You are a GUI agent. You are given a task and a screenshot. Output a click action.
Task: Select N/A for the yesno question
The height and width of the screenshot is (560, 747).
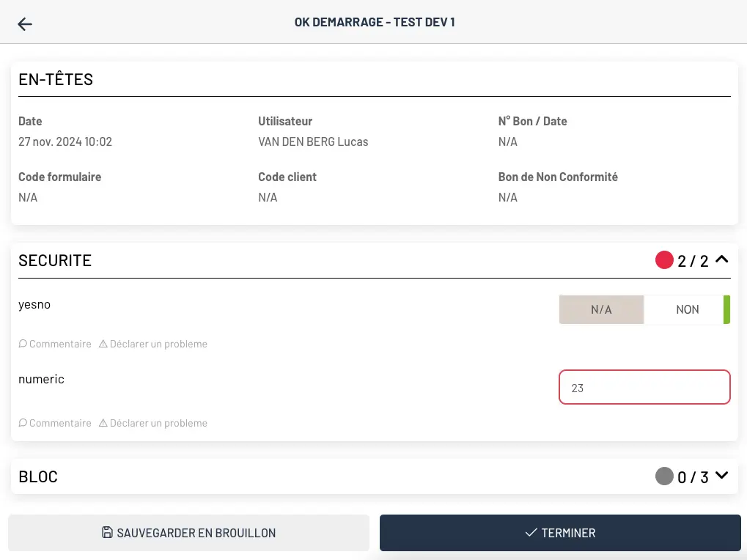[x=601, y=309]
